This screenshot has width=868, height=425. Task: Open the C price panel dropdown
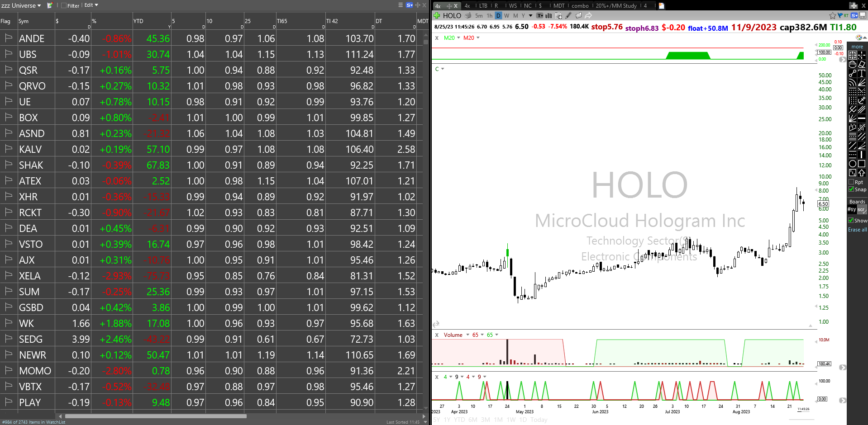click(443, 69)
